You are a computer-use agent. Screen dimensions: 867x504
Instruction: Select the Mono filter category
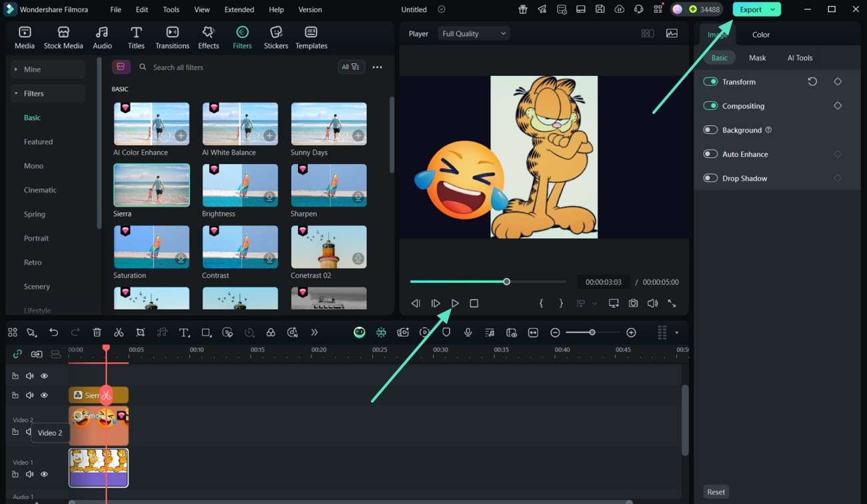tap(33, 166)
